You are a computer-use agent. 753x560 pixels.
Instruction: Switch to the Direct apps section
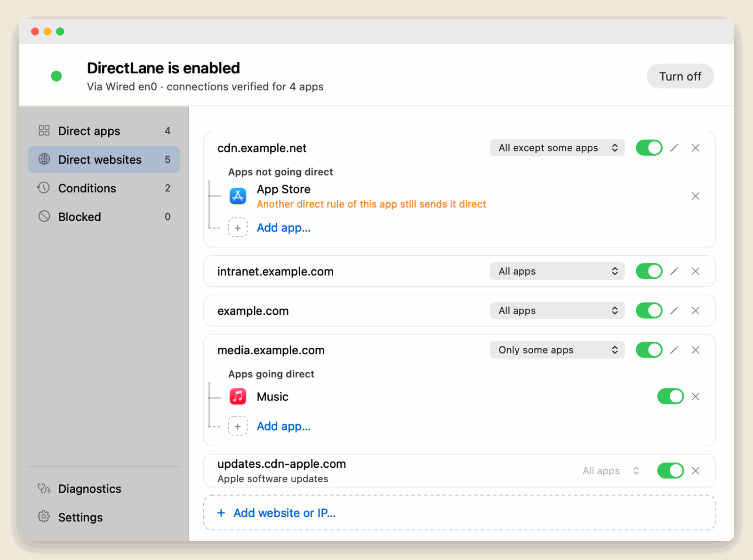coord(104,131)
